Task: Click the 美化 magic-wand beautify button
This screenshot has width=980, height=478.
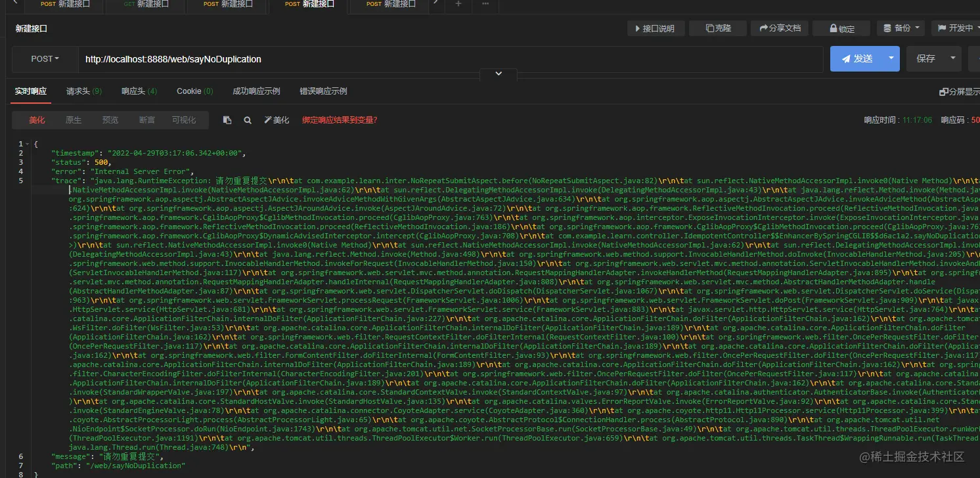Action: pos(277,120)
